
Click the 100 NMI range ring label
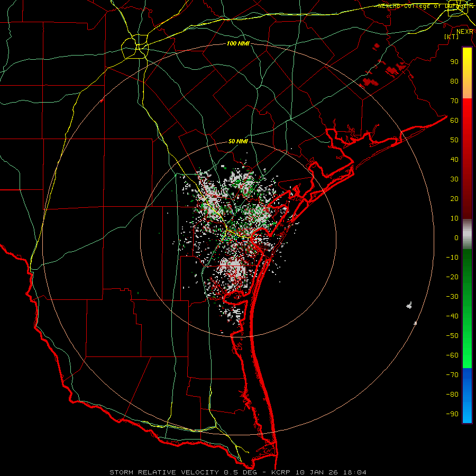[x=238, y=43]
